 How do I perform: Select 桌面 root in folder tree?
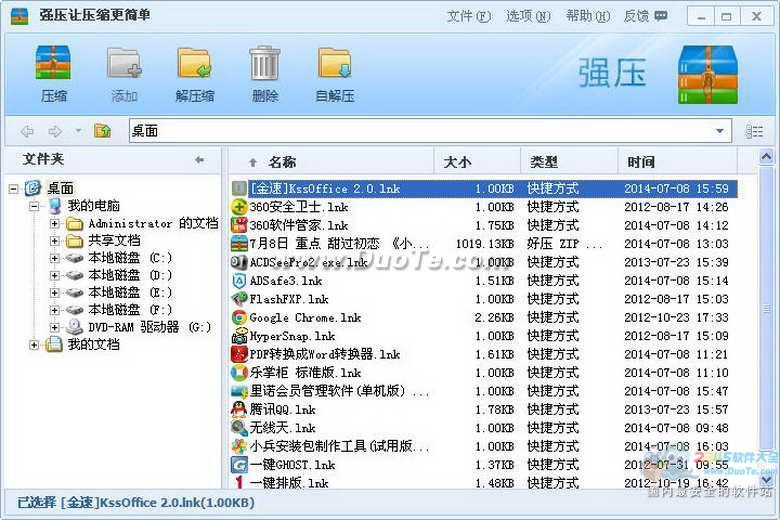click(x=60, y=188)
